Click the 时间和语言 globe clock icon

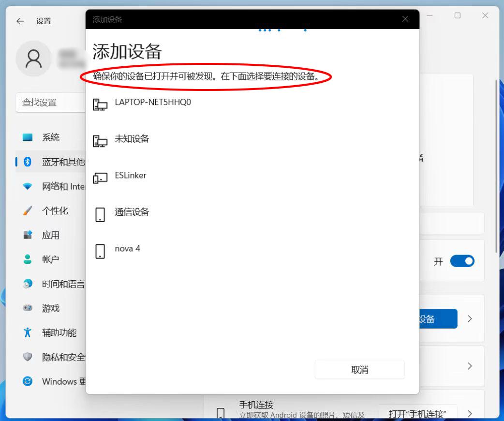point(28,284)
